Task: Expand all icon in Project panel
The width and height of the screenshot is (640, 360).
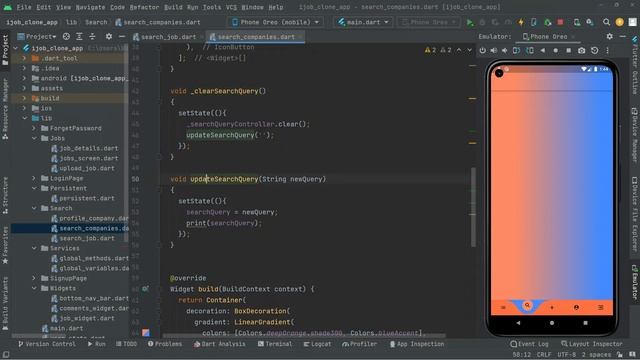Action: pyautogui.click(x=79, y=37)
